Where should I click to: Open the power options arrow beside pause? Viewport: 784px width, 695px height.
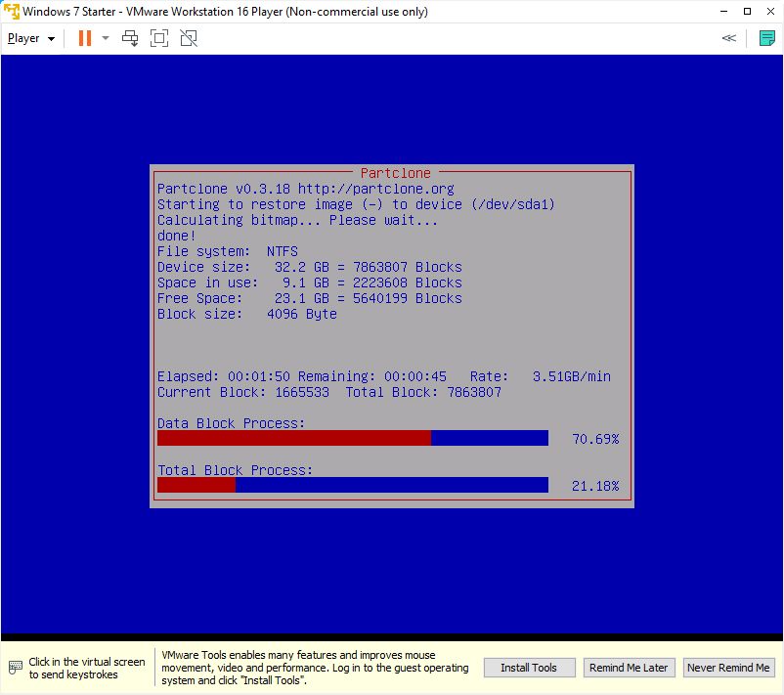(106, 38)
